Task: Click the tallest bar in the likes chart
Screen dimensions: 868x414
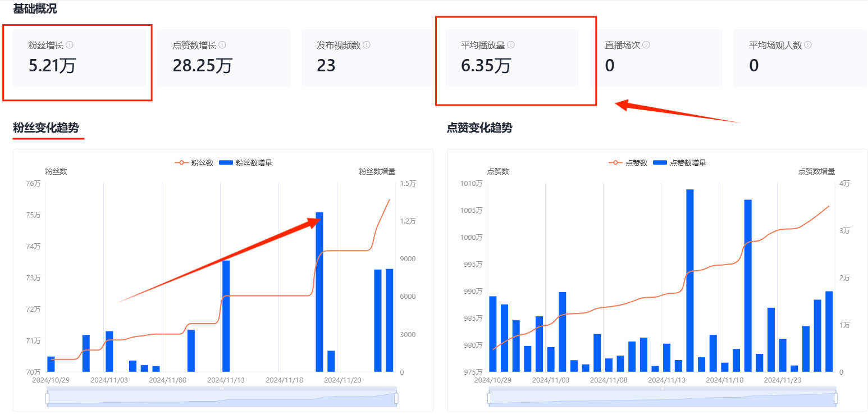Action: pyautogui.click(x=689, y=281)
